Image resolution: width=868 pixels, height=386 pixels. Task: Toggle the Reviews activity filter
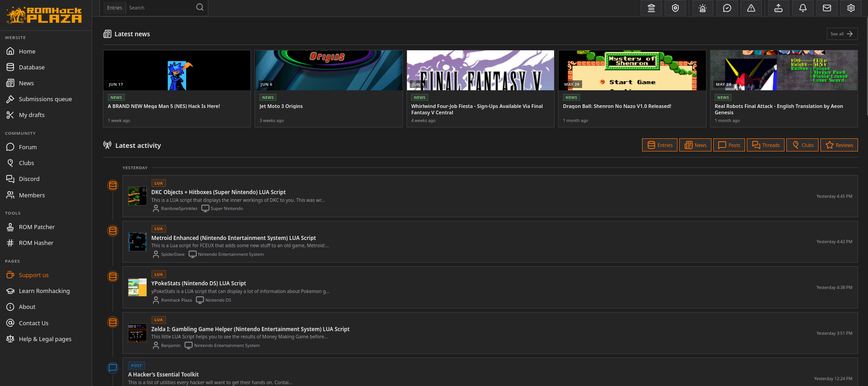pos(839,145)
